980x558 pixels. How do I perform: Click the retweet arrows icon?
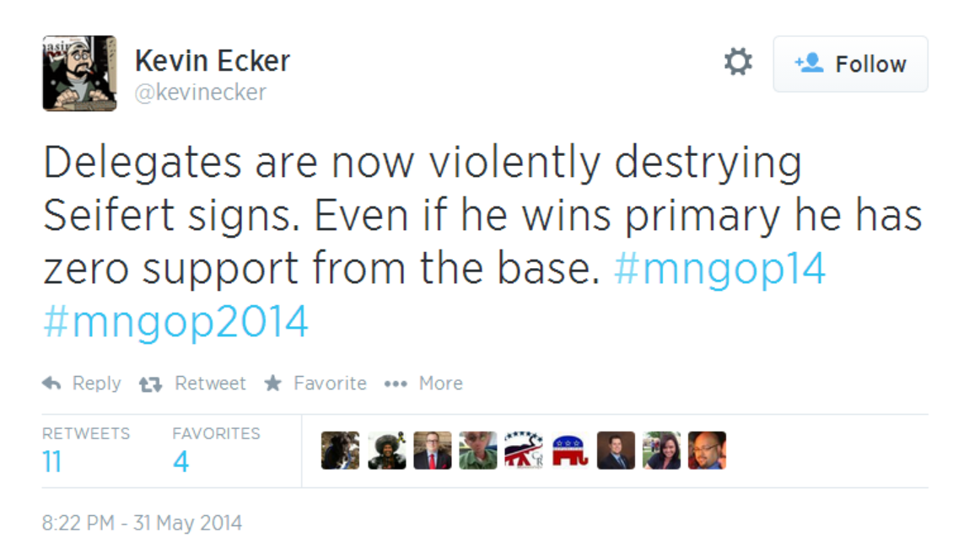150,384
